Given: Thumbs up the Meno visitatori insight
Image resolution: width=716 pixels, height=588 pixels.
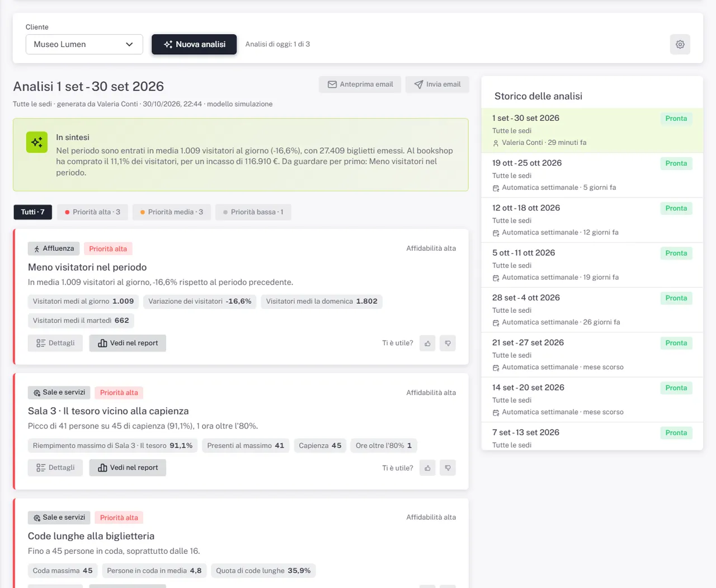Looking at the screenshot, I should [427, 343].
